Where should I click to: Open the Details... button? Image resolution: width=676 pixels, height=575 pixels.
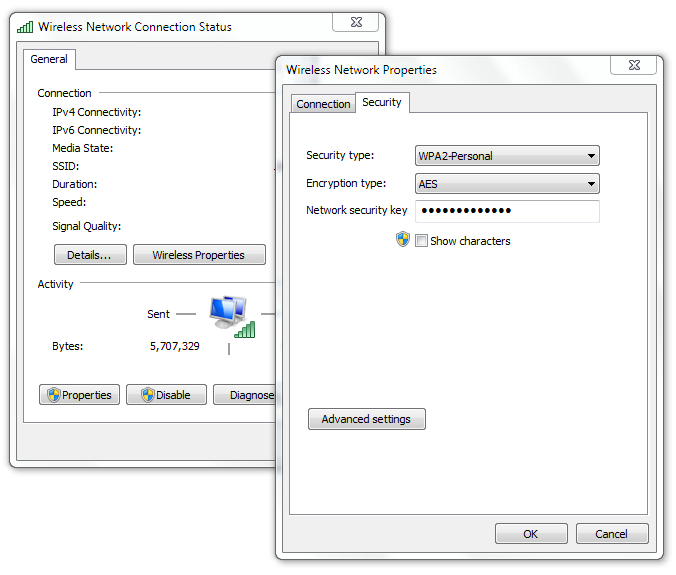(x=89, y=255)
